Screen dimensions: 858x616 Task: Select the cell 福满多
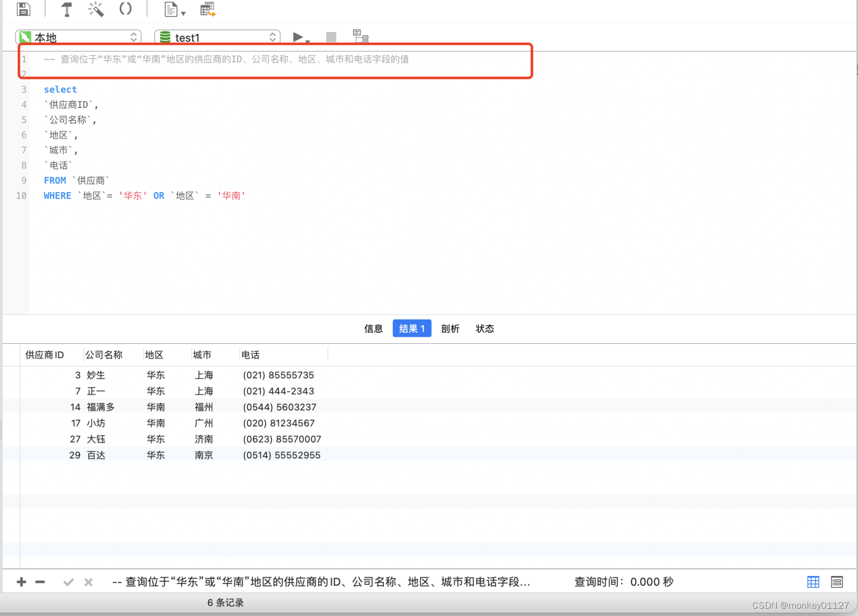click(101, 407)
